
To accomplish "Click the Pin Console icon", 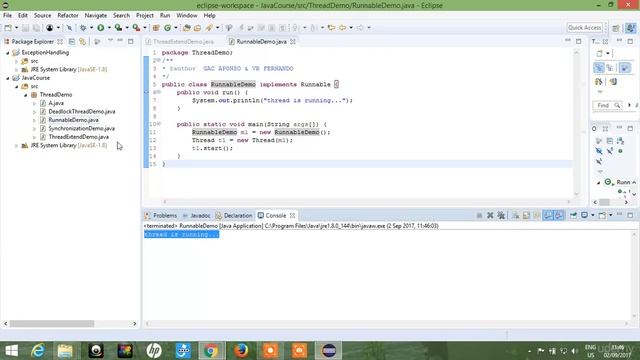I will (x=573, y=215).
